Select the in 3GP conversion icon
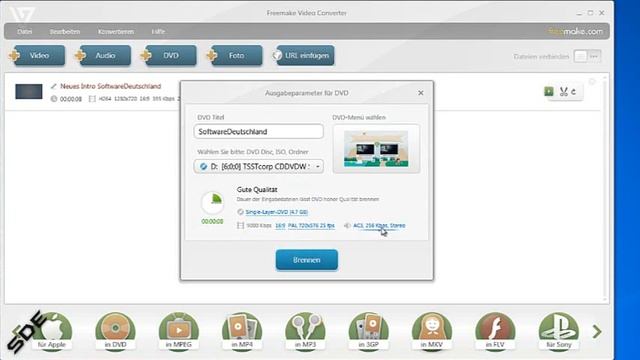Screen dimensions: 640x360 369,331
